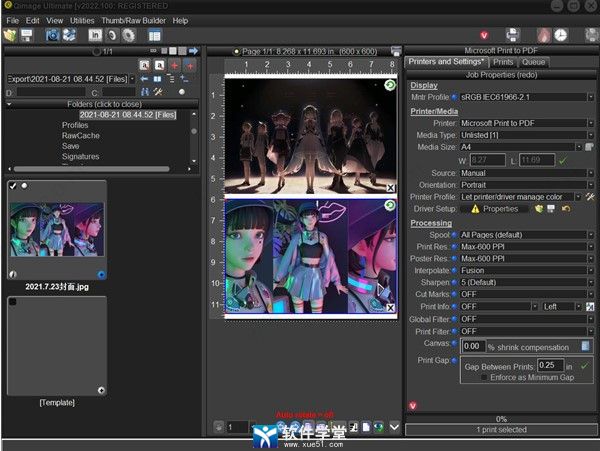Open the Cut Marks dropdown
600x451 pixels.
(x=591, y=294)
